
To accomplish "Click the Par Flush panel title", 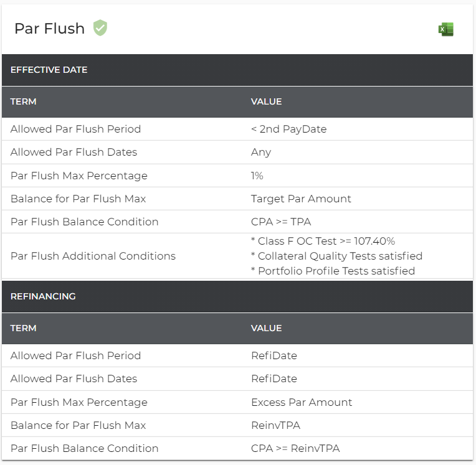I will (x=49, y=29).
